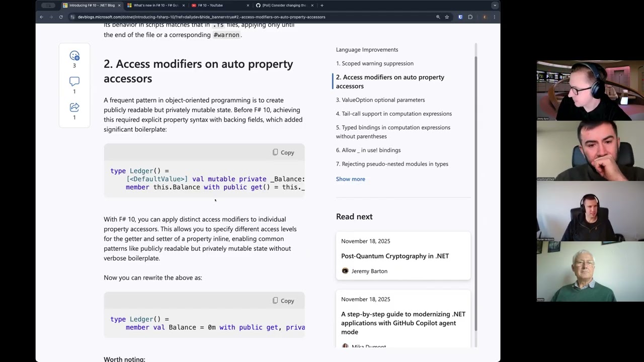Expand table of contents with Show more
The height and width of the screenshot is (362, 644).
[351, 179]
